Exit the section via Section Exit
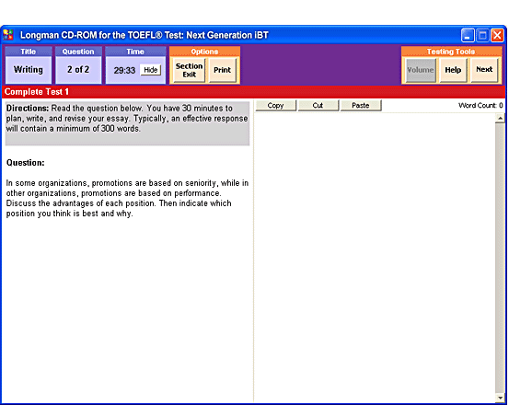The image size is (532, 405). pos(189,70)
